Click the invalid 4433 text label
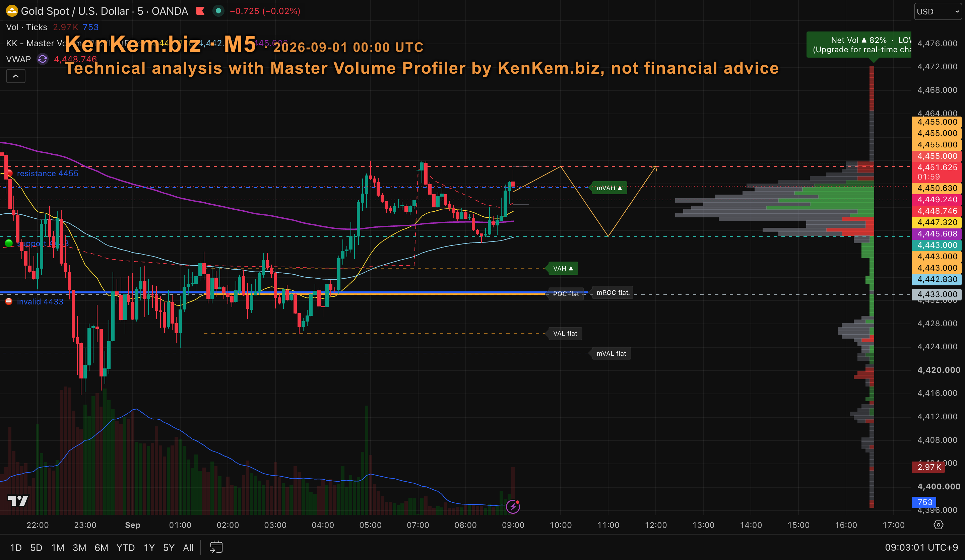Image resolution: width=965 pixels, height=560 pixels. [x=40, y=302]
